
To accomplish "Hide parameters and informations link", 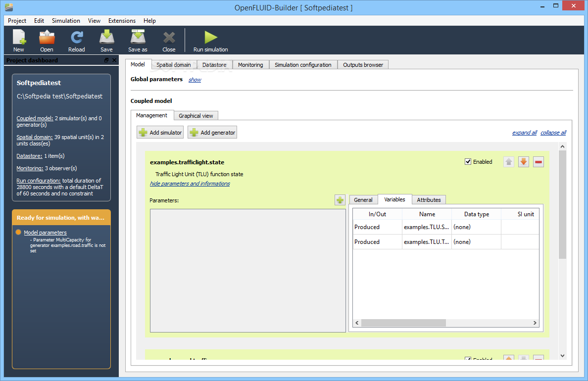I will pyautogui.click(x=190, y=184).
